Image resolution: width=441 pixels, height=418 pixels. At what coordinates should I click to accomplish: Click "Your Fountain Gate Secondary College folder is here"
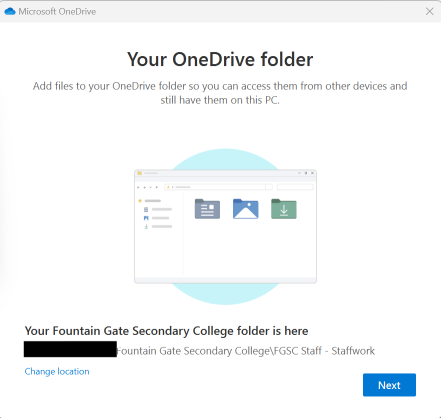click(166, 331)
